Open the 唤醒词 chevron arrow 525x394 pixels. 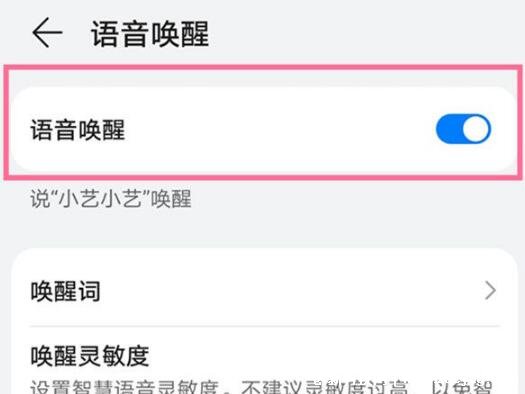490,290
